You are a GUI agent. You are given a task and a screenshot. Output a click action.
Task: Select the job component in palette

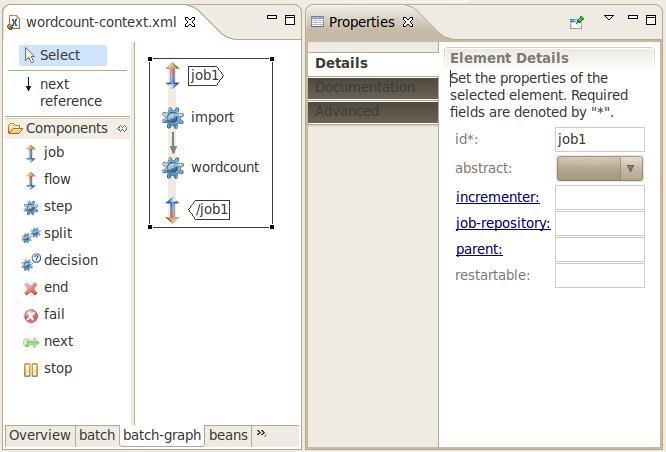pos(53,152)
